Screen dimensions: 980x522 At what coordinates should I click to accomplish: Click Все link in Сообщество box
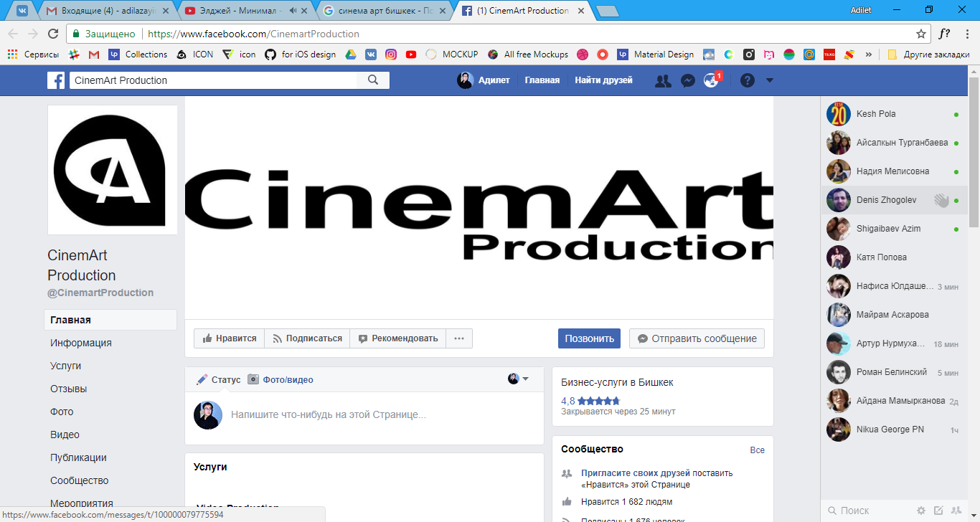click(x=758, y=450)
